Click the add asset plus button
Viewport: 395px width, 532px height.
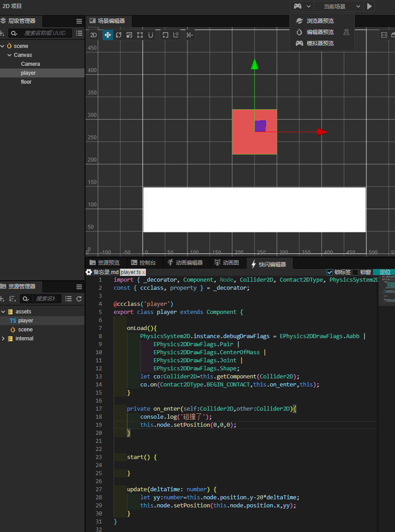[2, 299]
